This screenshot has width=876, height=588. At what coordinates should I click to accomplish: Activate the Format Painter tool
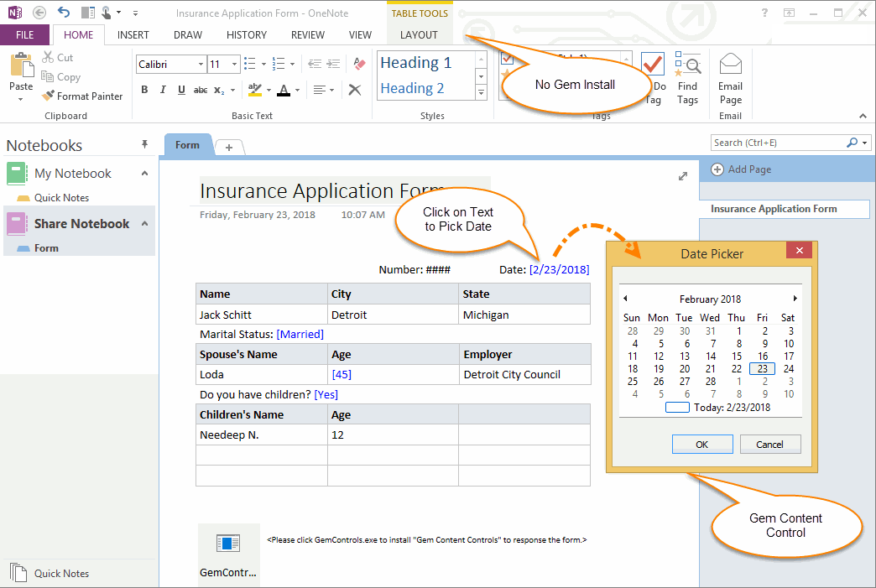pos(83,96)
